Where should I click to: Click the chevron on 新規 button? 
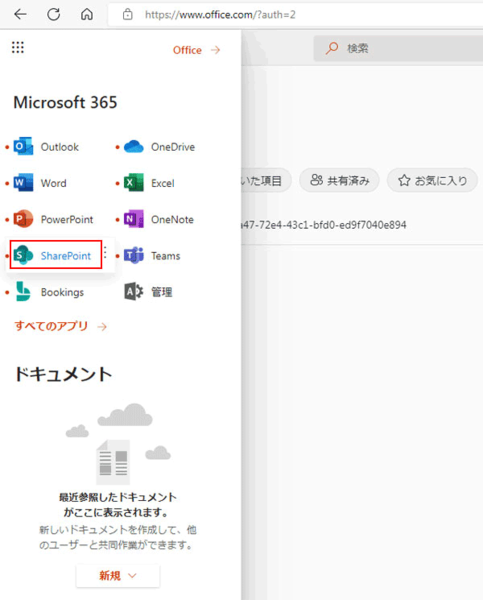[x=132, y=576]
